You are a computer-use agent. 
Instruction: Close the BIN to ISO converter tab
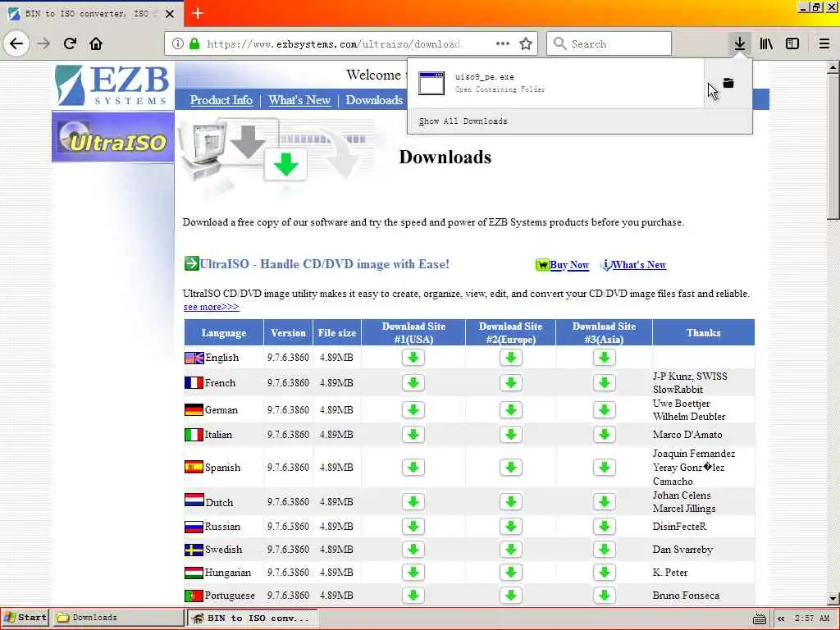click(170, 14)
